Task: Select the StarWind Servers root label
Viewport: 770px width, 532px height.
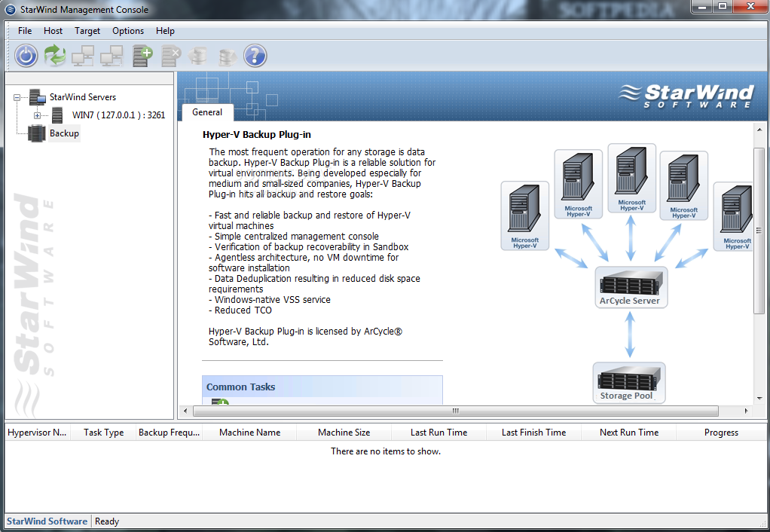Action: pyautogui.click(x=83, y=96)
